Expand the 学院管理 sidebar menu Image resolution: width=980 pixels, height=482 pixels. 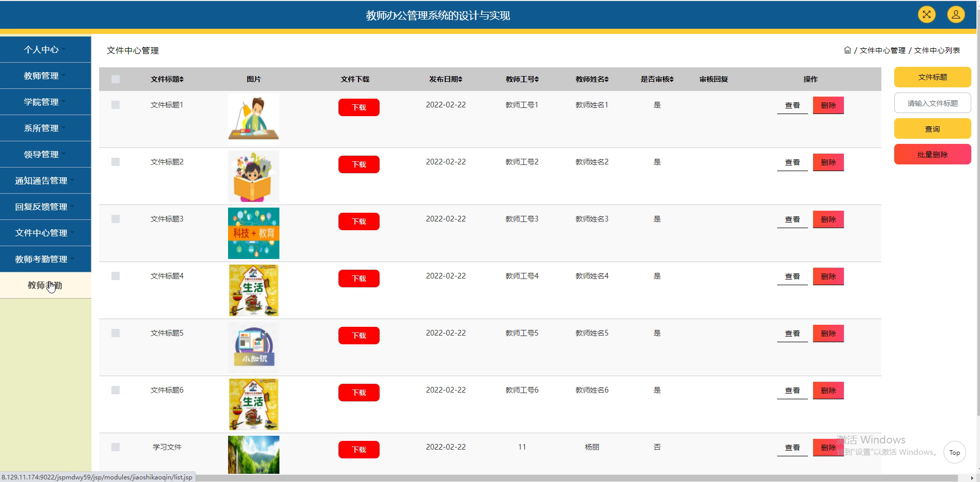(x=45, y=102)
